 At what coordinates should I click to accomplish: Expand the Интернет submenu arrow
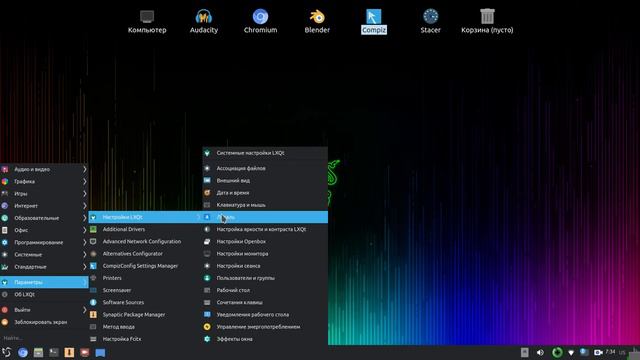84,206
